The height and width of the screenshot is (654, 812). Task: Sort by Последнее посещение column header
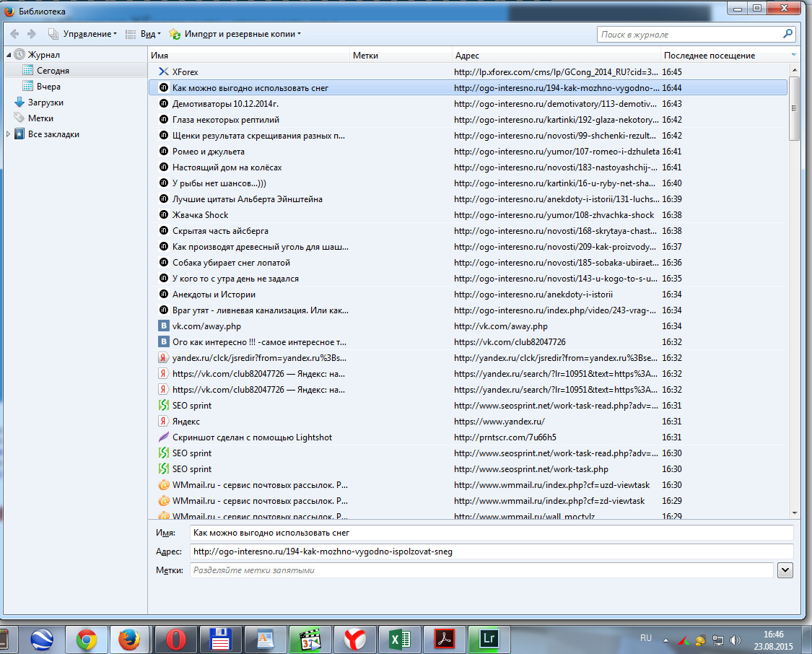[x=724, y=56]
